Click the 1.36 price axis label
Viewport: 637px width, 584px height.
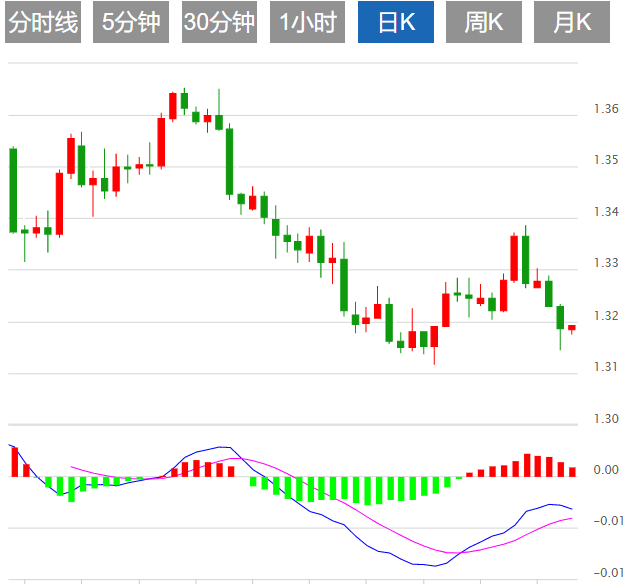click(606, 109)
